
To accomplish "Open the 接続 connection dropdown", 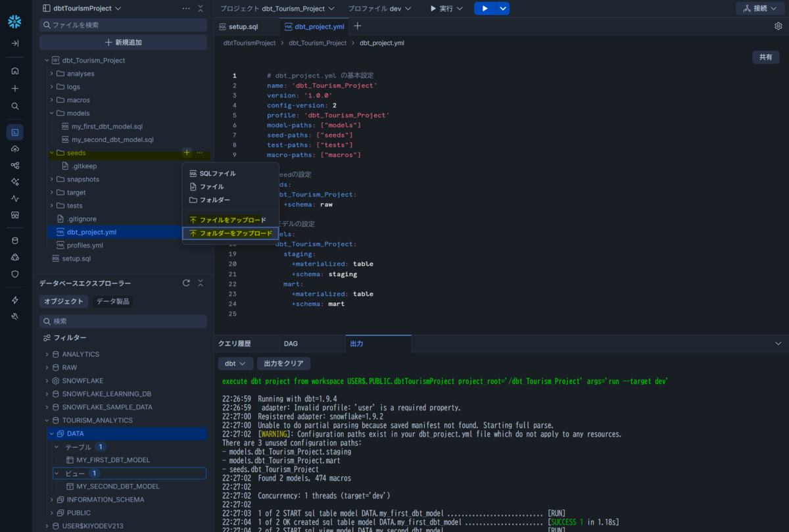I will (759, 9).
